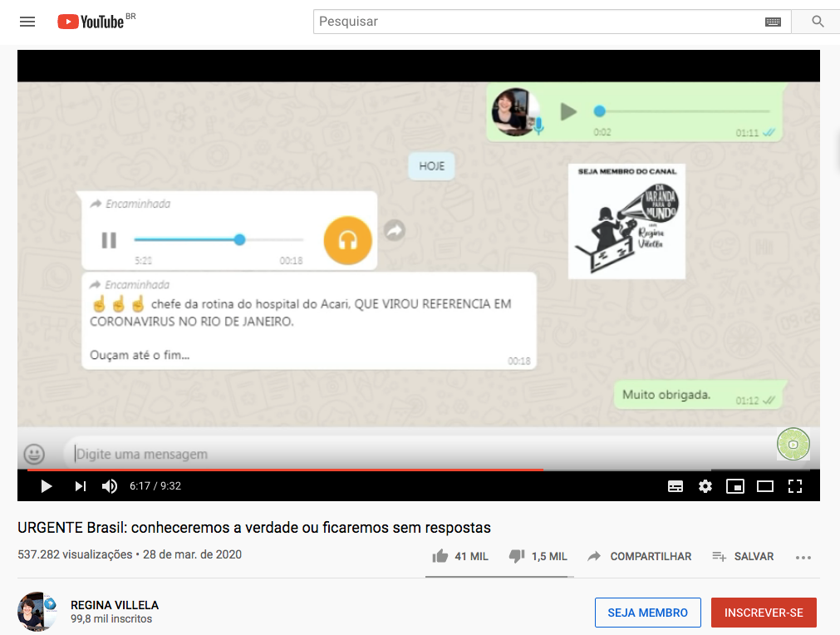Click the SEJA MEMBRO button
Image resolution: width=840 pixels, height=635 pixels.
pos(647,613)
